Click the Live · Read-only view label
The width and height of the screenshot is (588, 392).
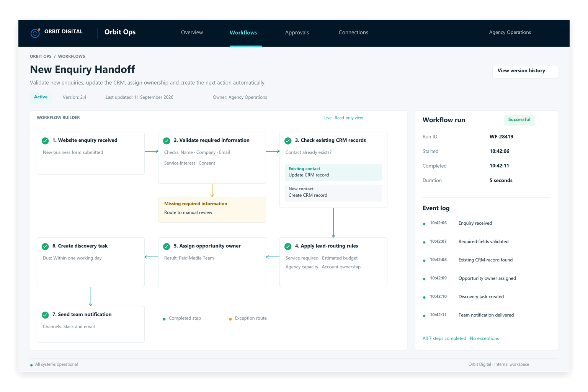pos(343,118)
